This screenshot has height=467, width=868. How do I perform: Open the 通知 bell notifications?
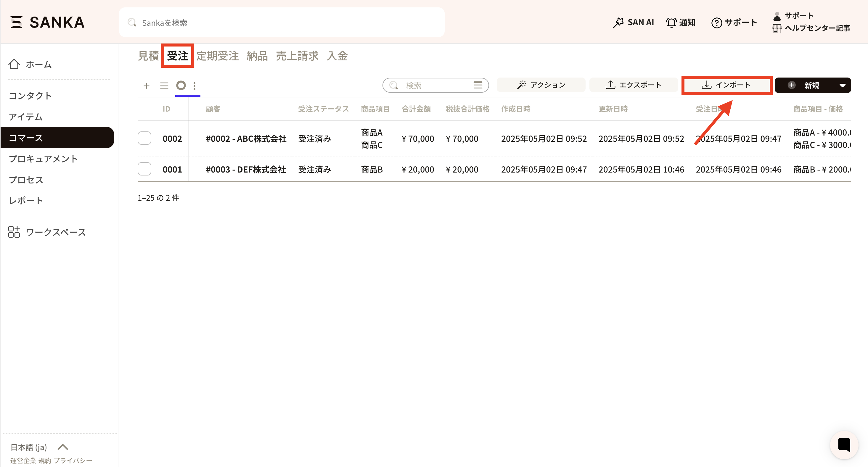coord(681,22)
